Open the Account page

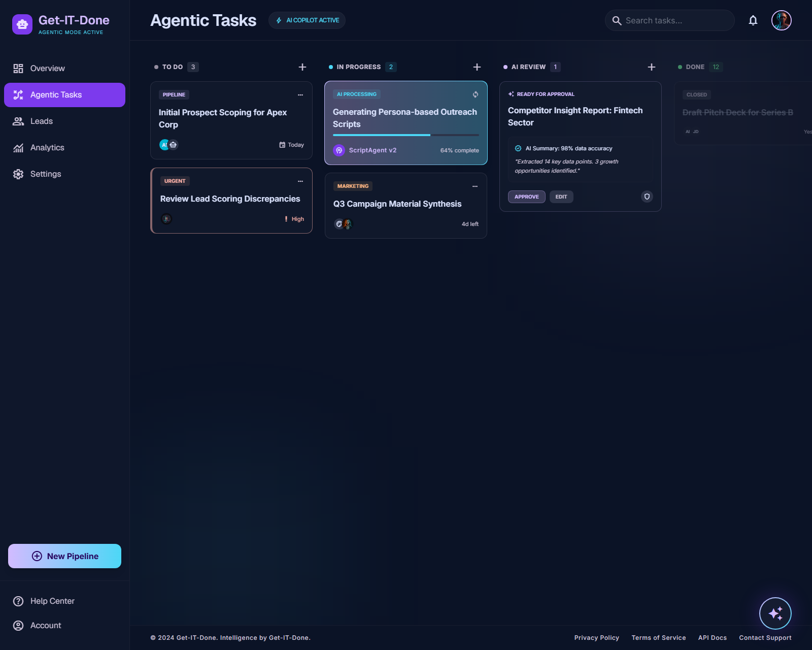click(x=64, y=626)
